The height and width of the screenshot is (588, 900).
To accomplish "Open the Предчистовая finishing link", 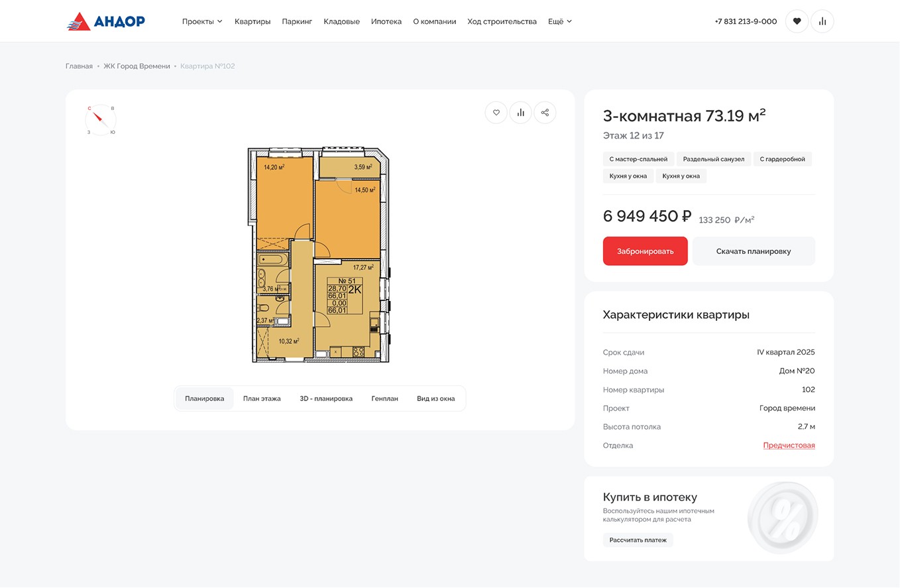I will (789, 445).
